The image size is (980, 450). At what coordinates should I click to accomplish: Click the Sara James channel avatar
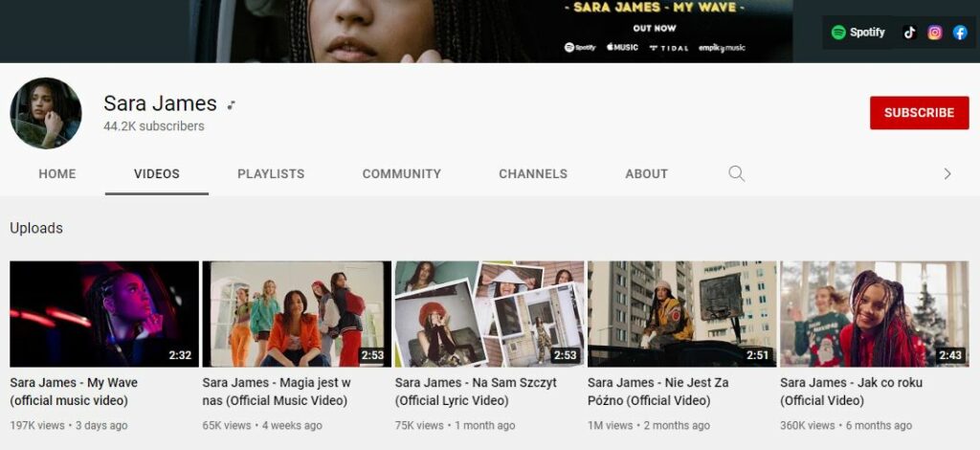click(x=46, y=113)
